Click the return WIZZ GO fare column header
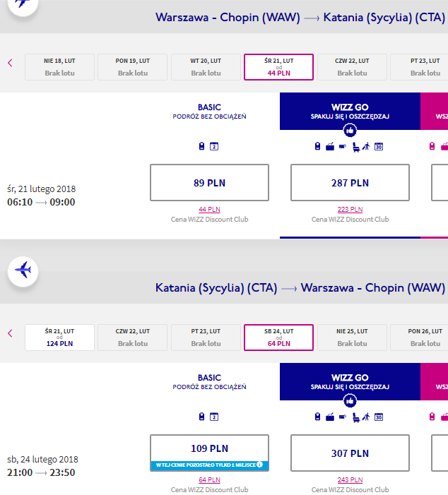Viewport: 448px width, 495px height. click(x=350, y=382)
